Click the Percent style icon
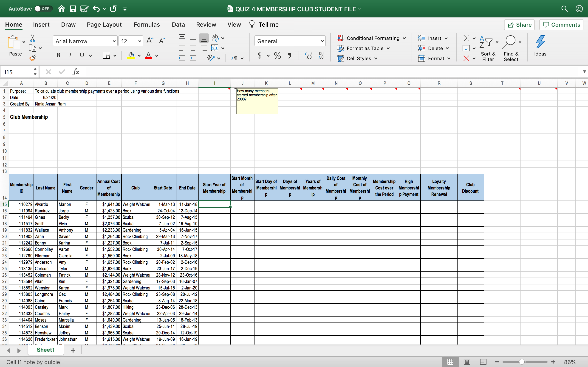This screenshot has width=588, height=367. point(277,56)
